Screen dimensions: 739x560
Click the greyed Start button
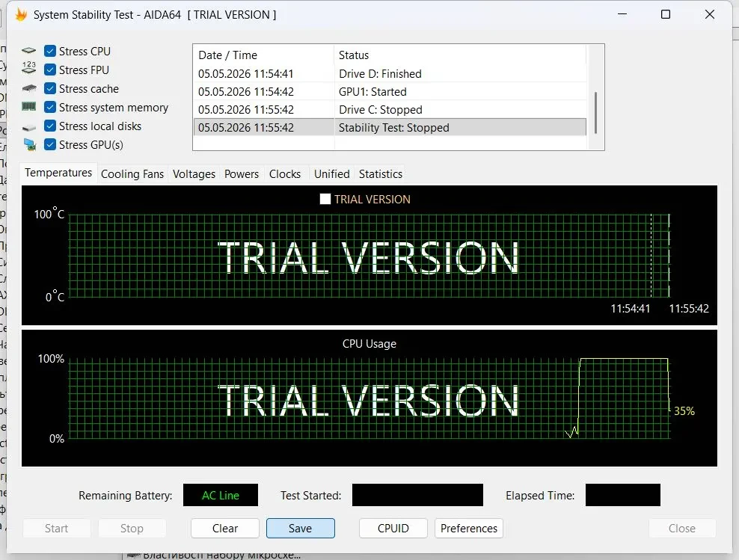[x=57, y=529]
